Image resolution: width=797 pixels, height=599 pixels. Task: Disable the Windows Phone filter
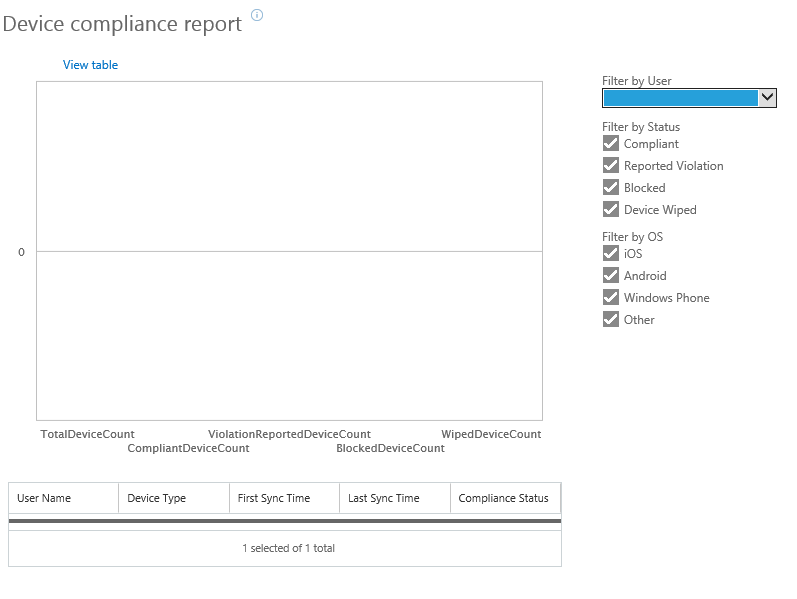coord(611,297)
